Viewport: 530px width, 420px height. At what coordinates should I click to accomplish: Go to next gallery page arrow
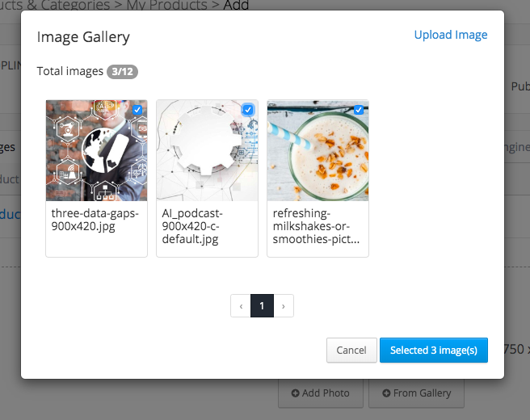point(284,306)
